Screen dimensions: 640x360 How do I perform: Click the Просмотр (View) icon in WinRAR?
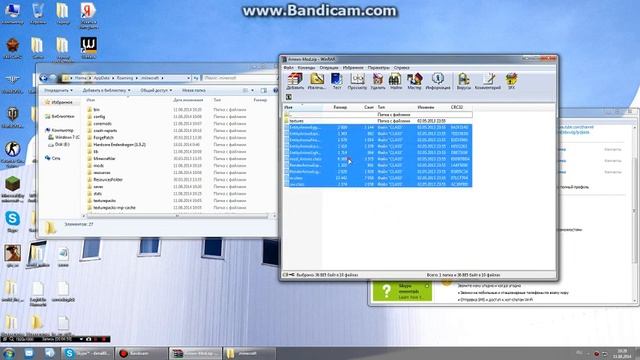pyautogui.click(x=357, y=81)
